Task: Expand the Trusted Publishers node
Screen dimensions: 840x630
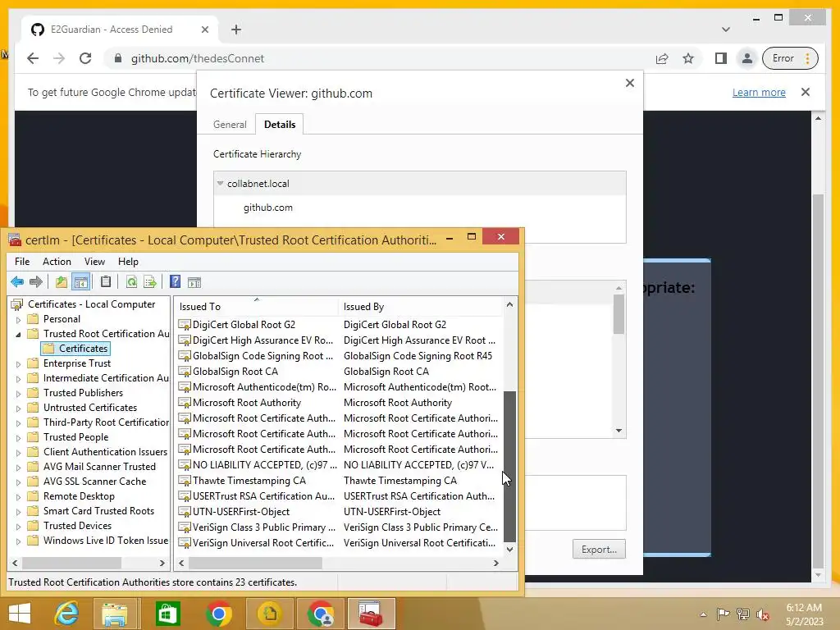Action: click(18, 394)
